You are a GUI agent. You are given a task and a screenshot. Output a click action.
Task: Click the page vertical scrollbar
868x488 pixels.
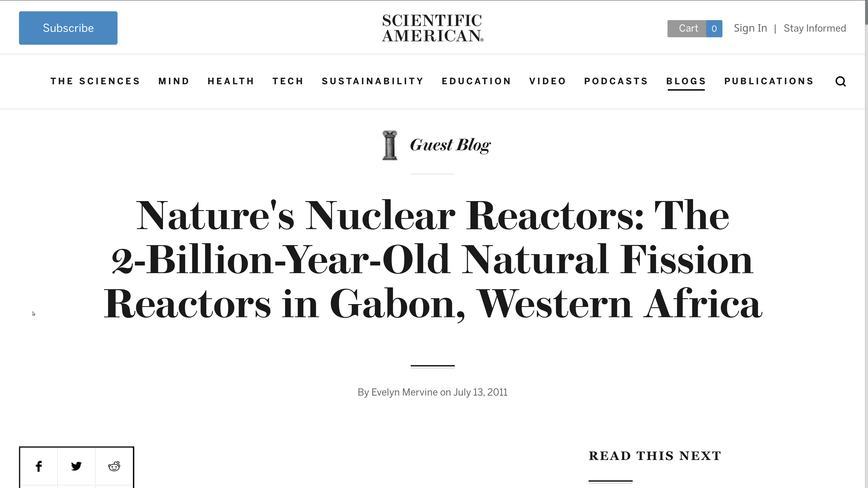click(x=866, y=244)
